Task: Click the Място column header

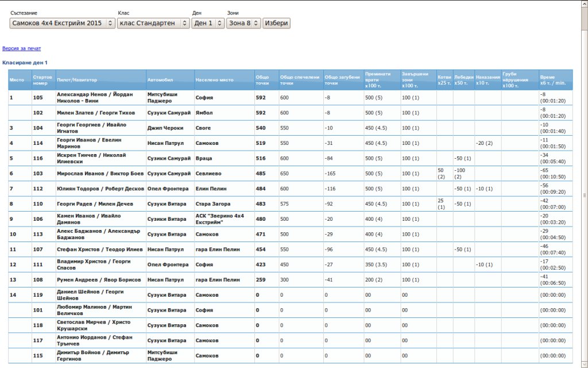Action: pyautogui.click(x=17, y=80)
